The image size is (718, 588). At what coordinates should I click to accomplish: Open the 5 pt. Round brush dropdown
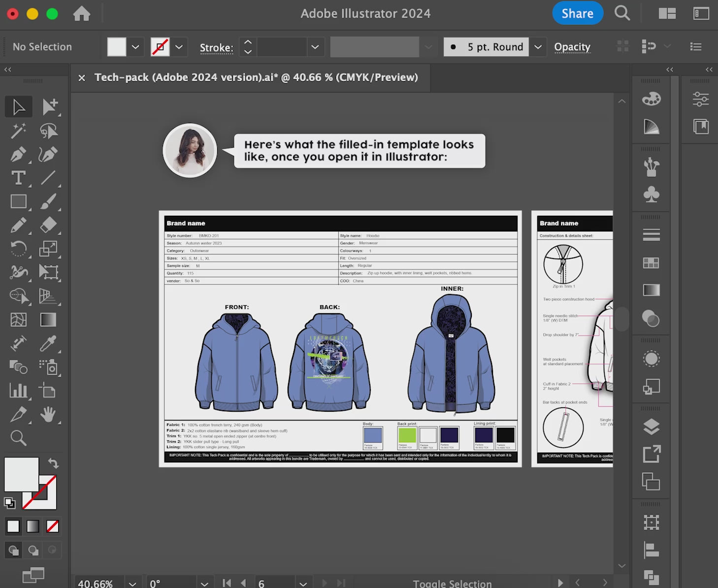tap(538, 47)
